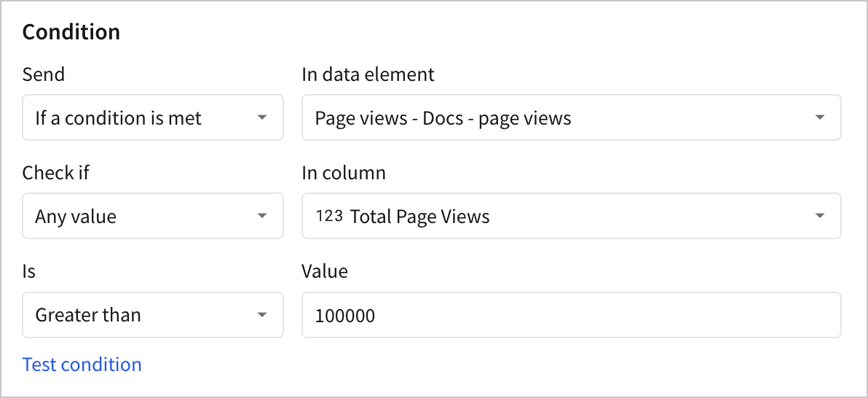Click the 'In column' label
This screenshot has height=398, width=868.
[343, 173]
